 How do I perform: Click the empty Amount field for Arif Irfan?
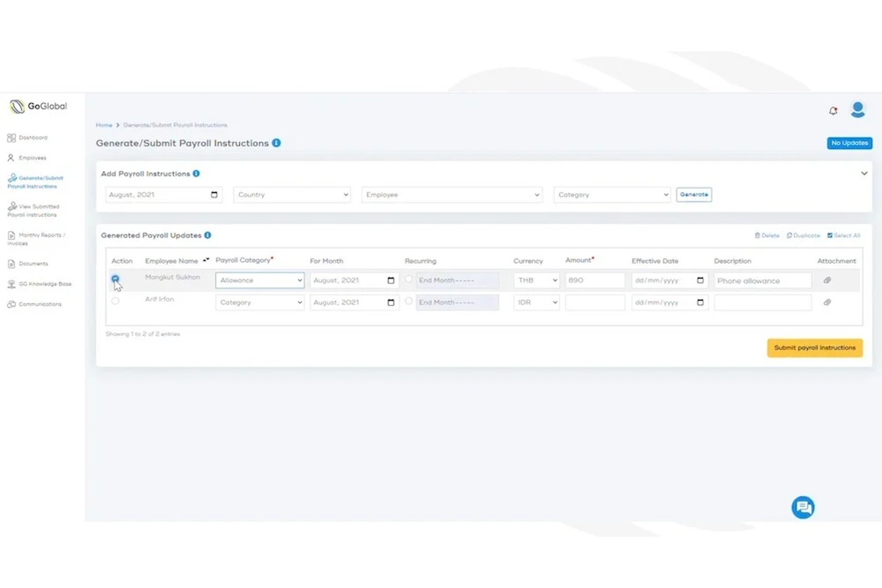pyautogui.click(x=595, y=303)
